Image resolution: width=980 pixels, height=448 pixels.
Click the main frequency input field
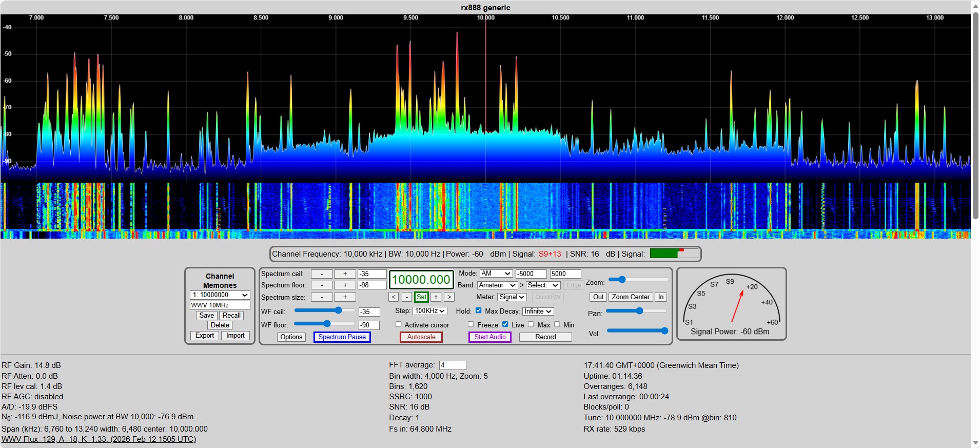(421, 280)
